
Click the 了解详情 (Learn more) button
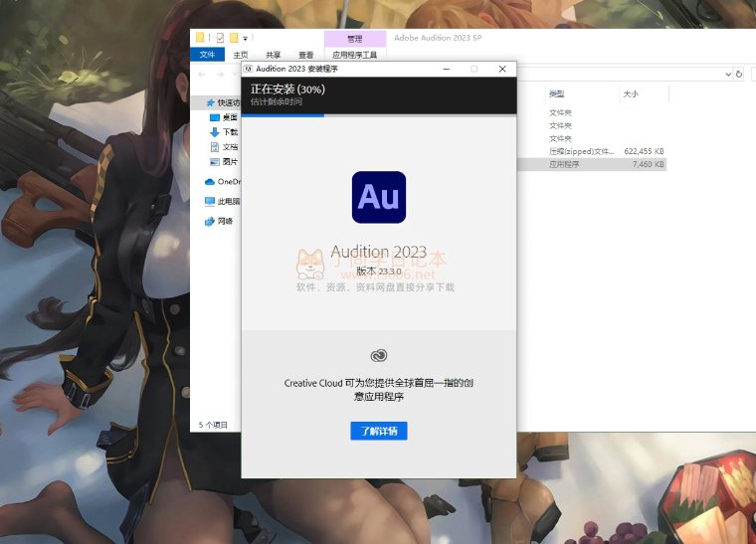pos(378,431)
